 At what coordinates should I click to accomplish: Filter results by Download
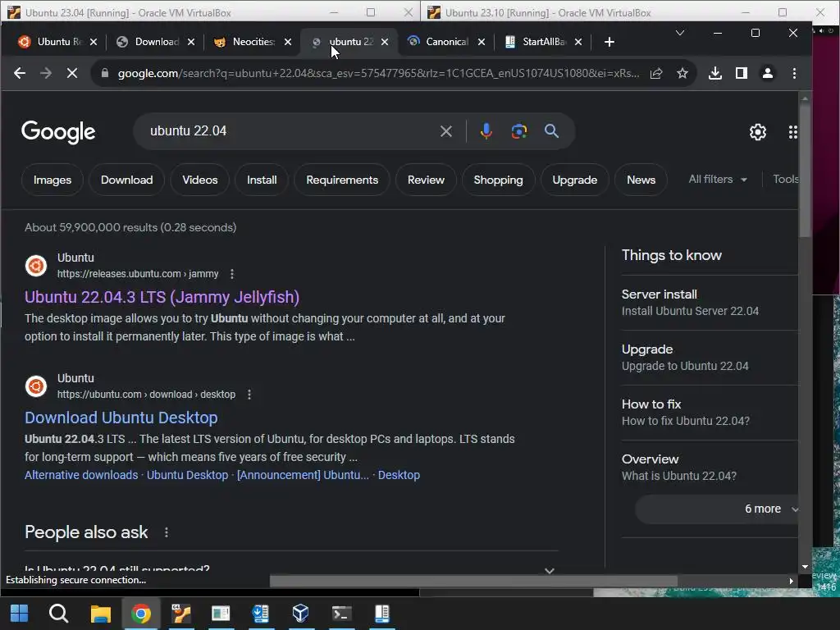click(127, 180)
